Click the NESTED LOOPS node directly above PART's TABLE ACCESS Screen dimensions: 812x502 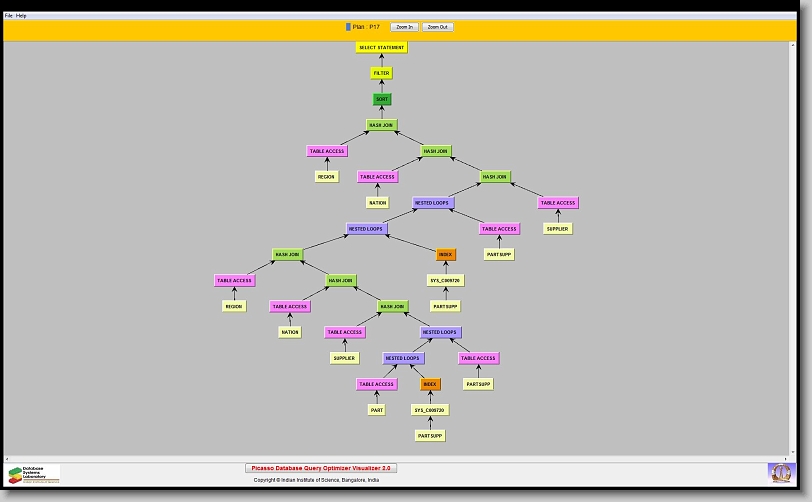pyautogui.click(x=404, y=358)
